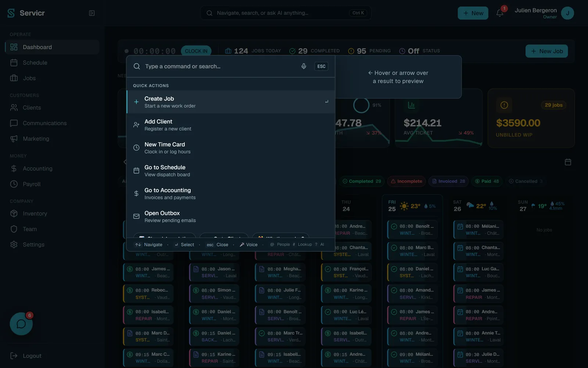Viewport: 588px width, 368px height.
Task: Select Go to Schedule quick action
Action: click(x=231, y=171)
